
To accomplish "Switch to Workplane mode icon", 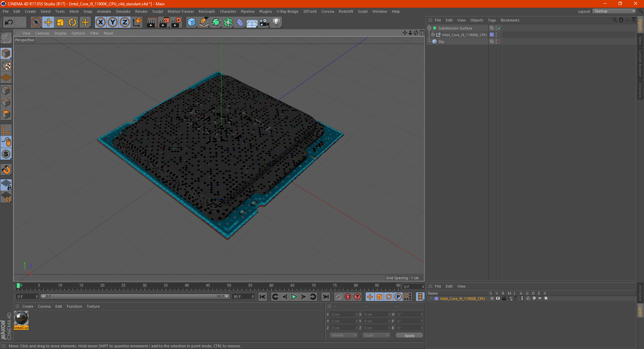I will point(6,78).
